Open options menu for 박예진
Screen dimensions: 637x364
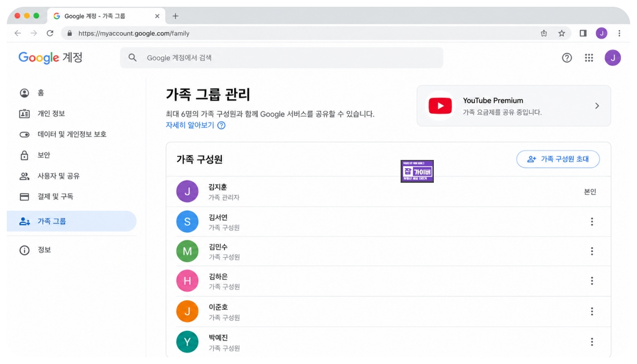(592, 342)
